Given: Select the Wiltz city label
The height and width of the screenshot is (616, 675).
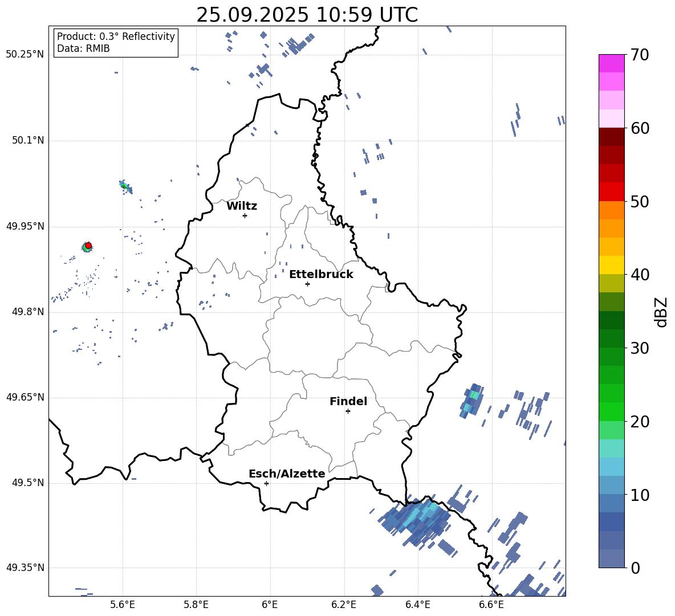Looking at the screenshot, I should 242,206.
